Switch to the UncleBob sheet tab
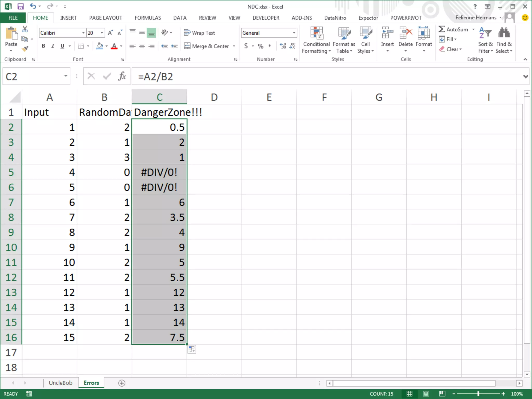This screenshot has width=532, height=399. (x=61, y=383)
